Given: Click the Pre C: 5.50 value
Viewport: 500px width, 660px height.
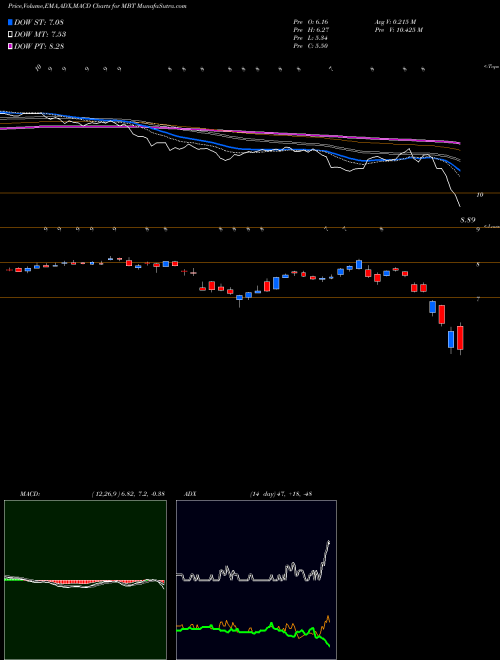Looking at the screenshot, I should (x=311, y=46).
